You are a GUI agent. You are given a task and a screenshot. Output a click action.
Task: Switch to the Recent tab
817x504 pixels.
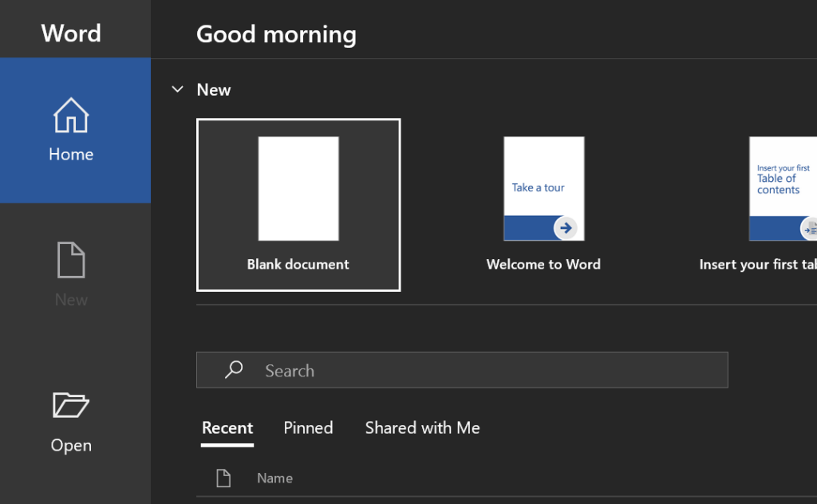(227, 428)
